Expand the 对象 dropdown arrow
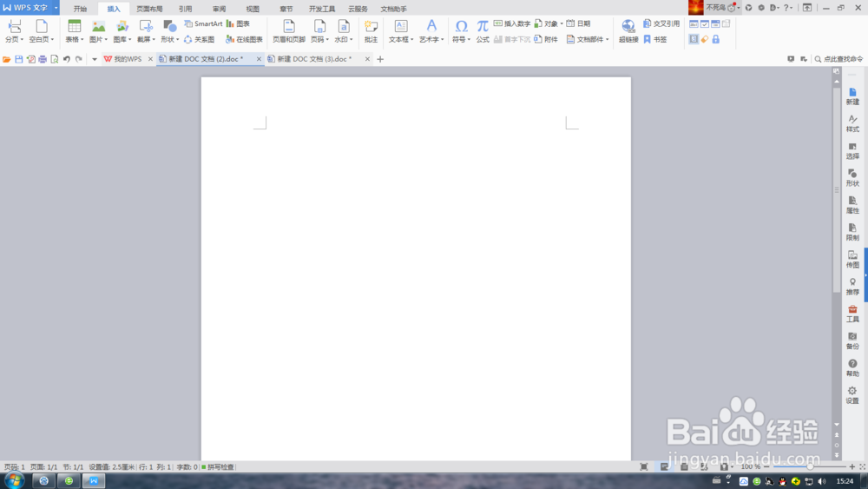 562,23
